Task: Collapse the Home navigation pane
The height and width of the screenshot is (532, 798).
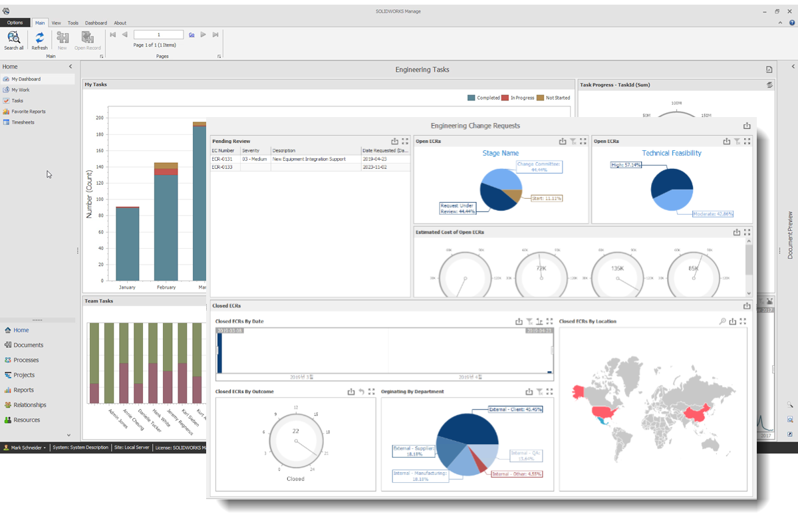Action: (x=70, y=66)
